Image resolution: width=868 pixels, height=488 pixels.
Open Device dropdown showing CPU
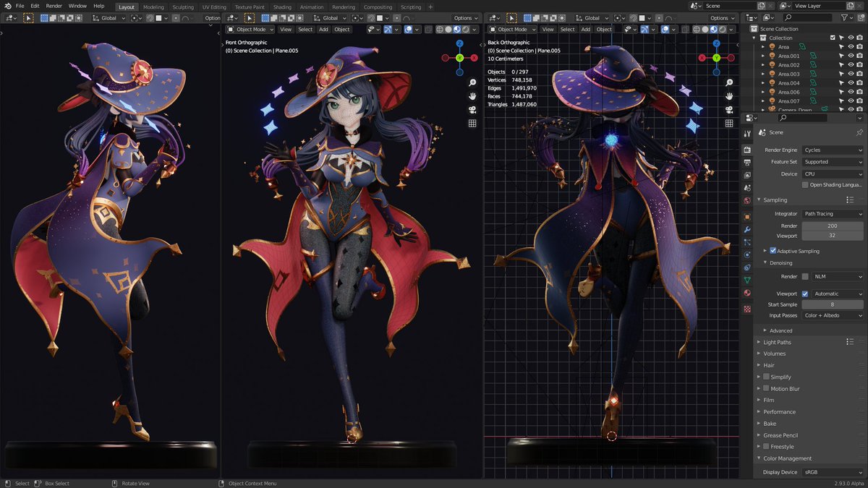[x=833, y=174]
